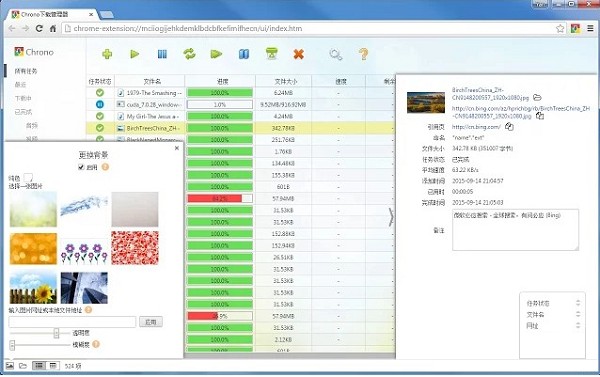This screenshot has height=377, width=600.
Task: Toggle the sort arrows for 任务状态 in the sort panel
Action: (x=578, y=303)
